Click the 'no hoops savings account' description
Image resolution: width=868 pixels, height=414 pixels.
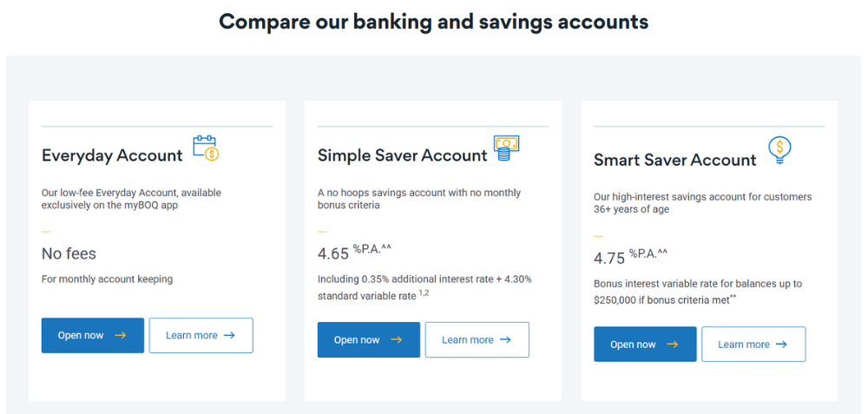(x=419, y=199)
